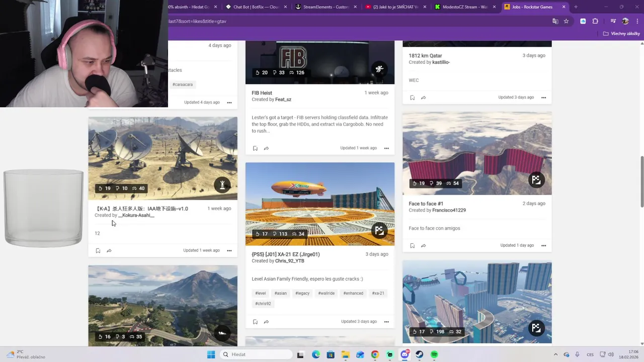Bookmark the FIB Heist job
The width and height of the screenshot is (644, 362).
255,148
